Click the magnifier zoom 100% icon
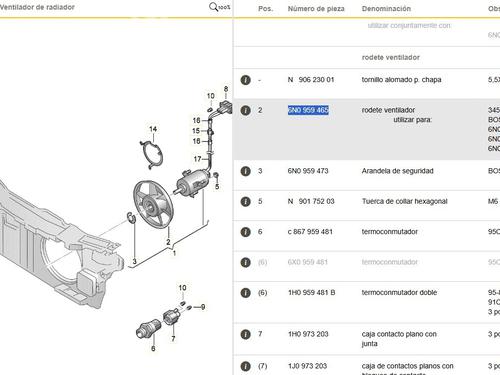This screenshot has width=500, height=375. (219, 7)
